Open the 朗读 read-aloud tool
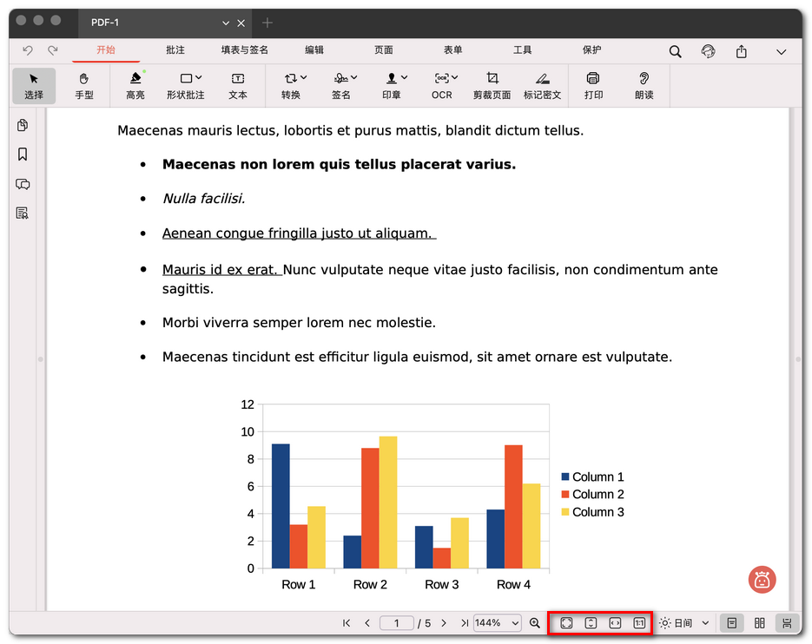The image size is (812, 644). pos(644,85)
